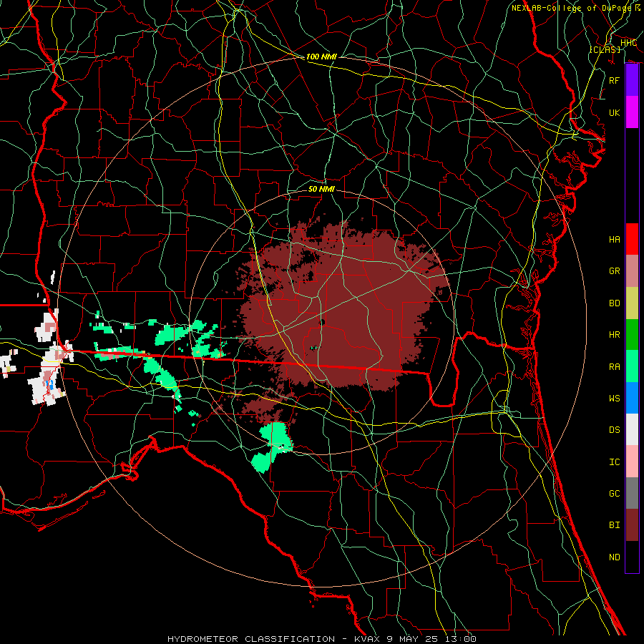Click the HR dark green legend swatch
Viewport: 644px width, 644px height.
coord(632,335)
